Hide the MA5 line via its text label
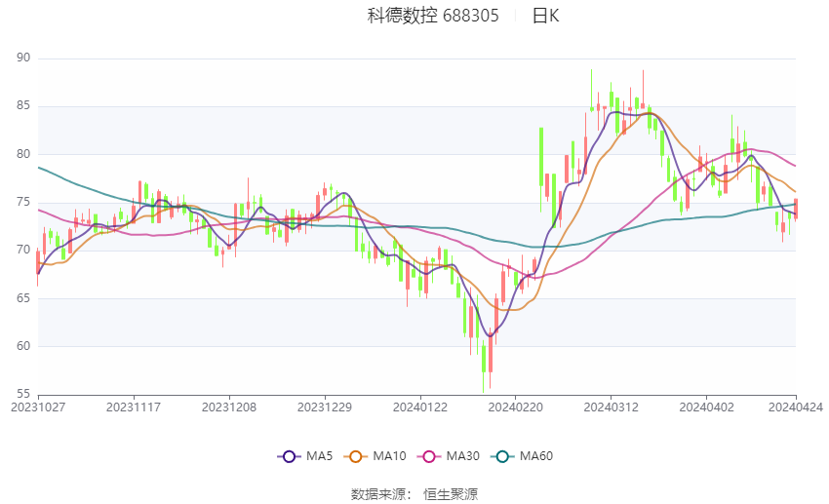Screen dimensions: 829x504 point(320,455)
